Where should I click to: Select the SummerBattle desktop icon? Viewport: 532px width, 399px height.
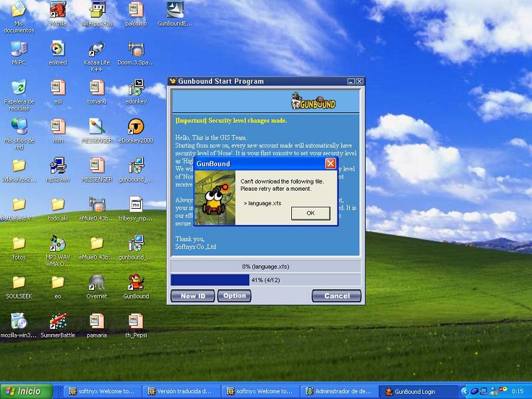click(x=58, y=326)
